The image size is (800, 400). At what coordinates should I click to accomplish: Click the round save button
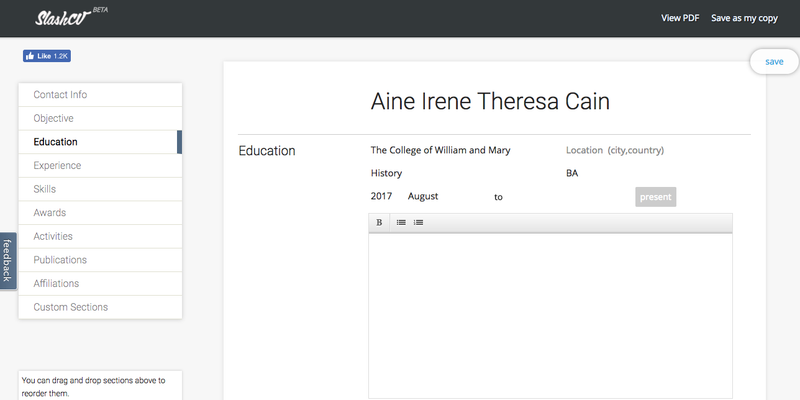pyautogui.click(x=774, y=62)
